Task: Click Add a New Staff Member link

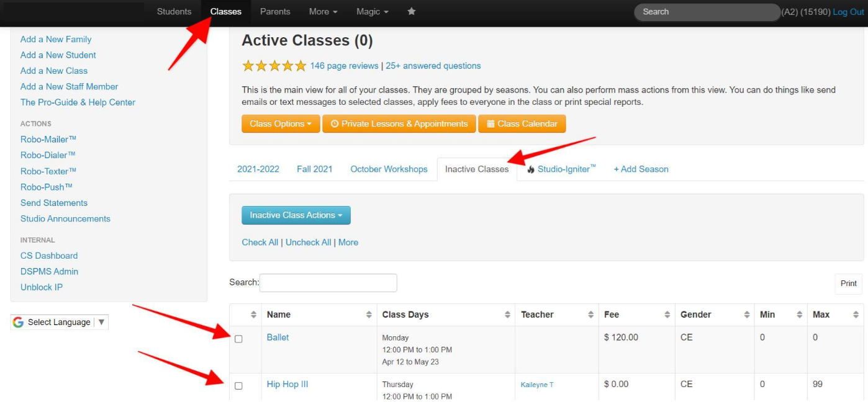Action: (69, 87)
